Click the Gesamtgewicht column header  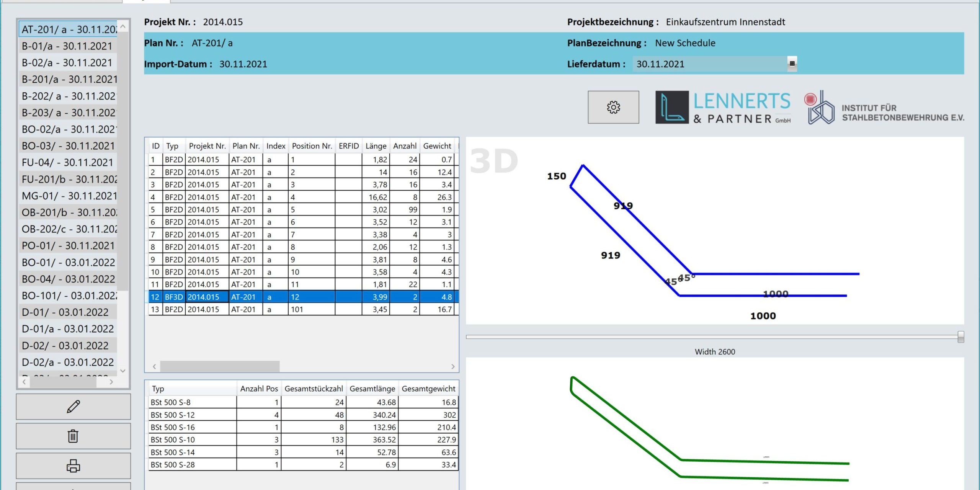click(428, 389)
